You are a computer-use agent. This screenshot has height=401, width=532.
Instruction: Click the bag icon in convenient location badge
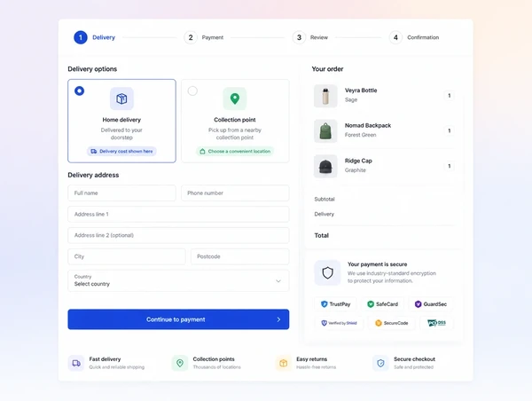(202, 152)
